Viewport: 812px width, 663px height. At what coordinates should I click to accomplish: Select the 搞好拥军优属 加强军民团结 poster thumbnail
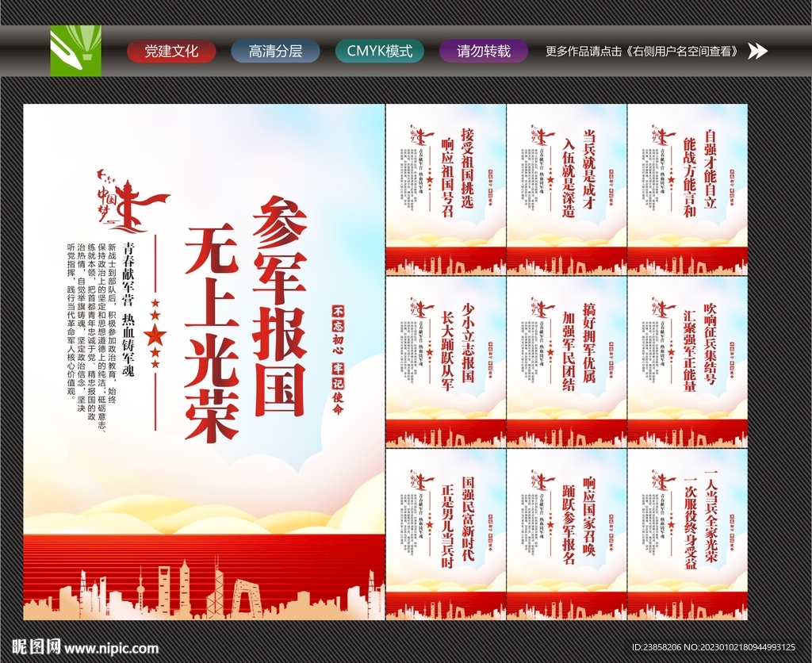[566, 362]
